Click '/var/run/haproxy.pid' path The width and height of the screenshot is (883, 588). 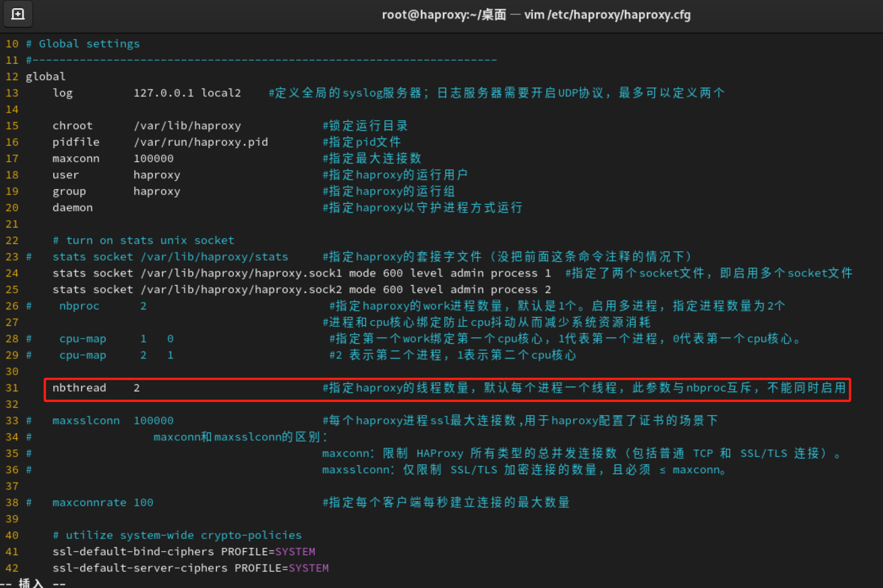(201, 142)
